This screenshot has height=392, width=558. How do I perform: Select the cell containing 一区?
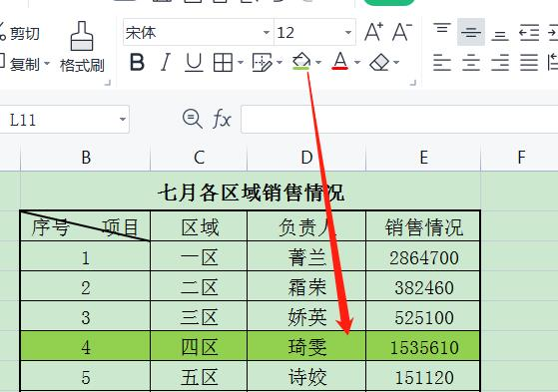click(199, 256)
